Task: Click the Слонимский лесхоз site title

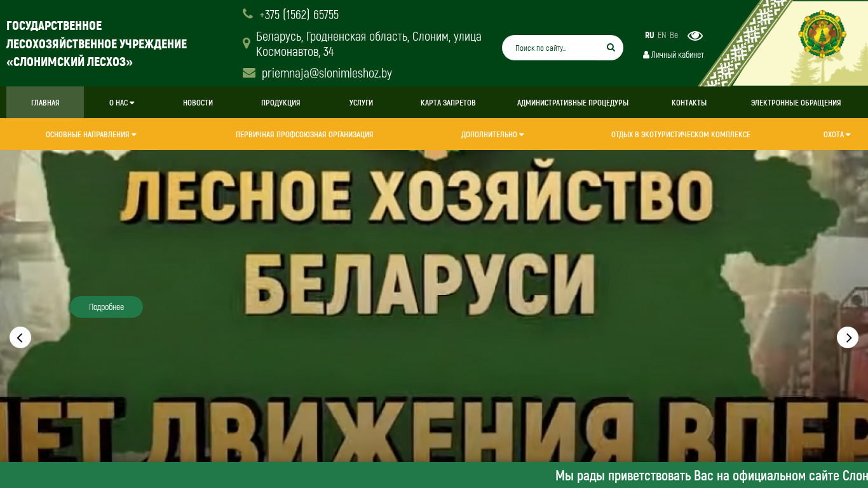Action: click(97, 43)
